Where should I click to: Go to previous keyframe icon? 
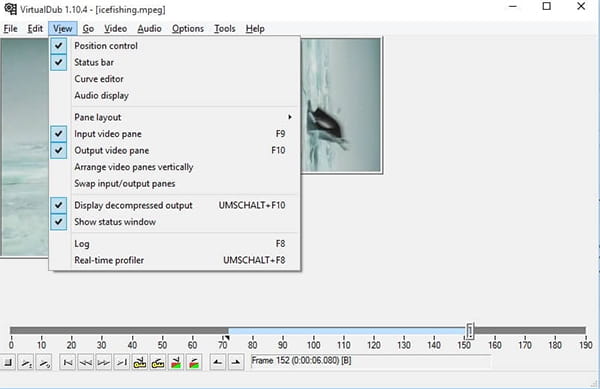coord(140,362)
